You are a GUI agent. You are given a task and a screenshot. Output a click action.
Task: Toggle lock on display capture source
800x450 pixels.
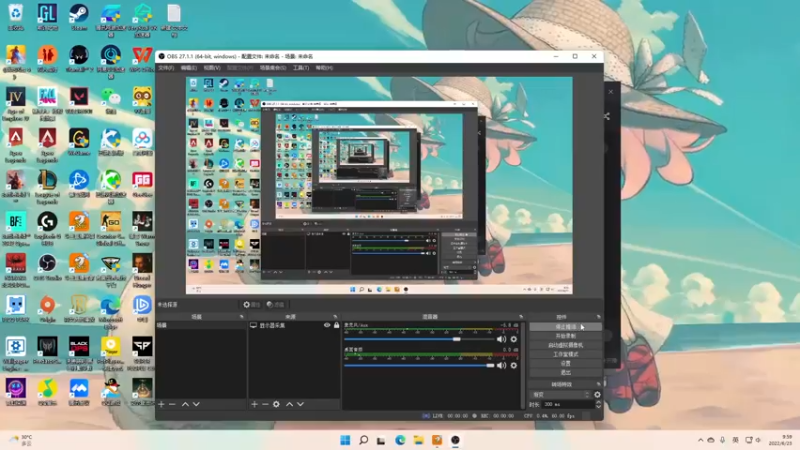[336, 325]
